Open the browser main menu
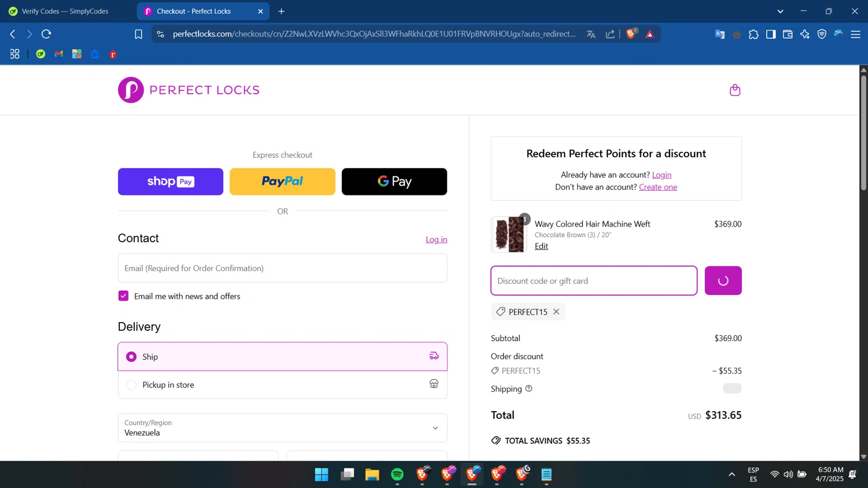This screenshot has width=868, height=488. (x=856, y=35)
